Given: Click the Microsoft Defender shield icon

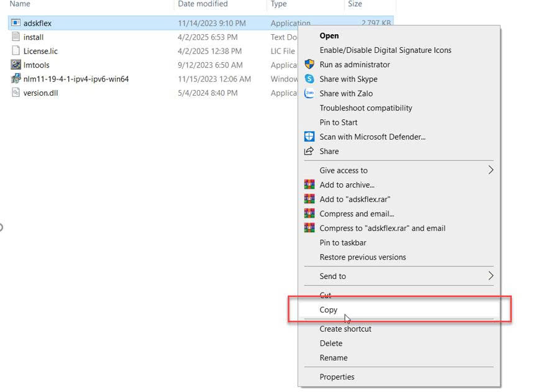Looking at the screenshot, I should [x=309, y=137].
